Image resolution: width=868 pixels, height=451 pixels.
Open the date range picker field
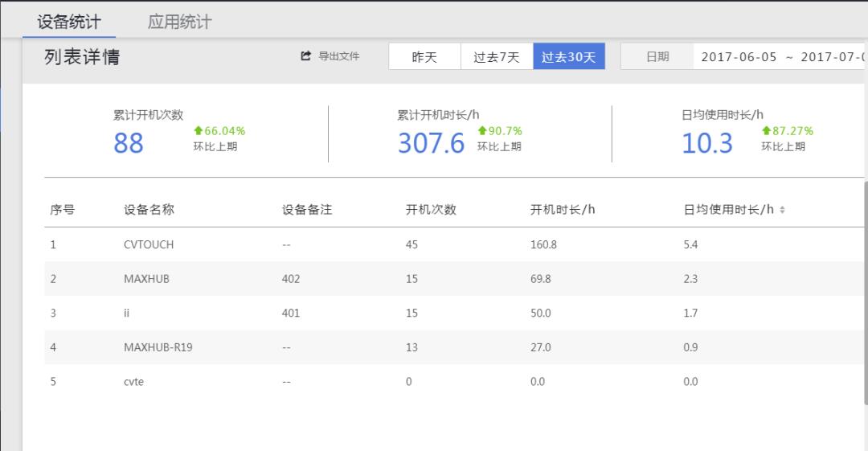[x=781, y=57]
